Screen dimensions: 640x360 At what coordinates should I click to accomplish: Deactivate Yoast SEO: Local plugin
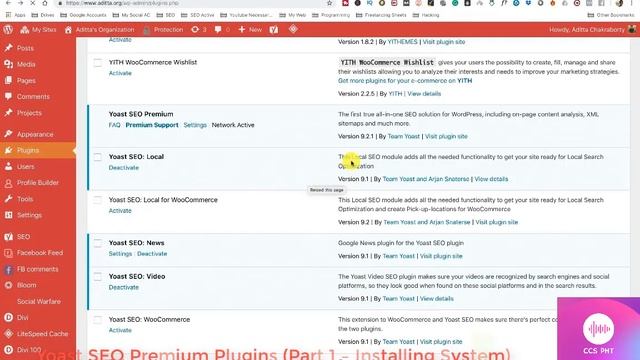[124, 168]
